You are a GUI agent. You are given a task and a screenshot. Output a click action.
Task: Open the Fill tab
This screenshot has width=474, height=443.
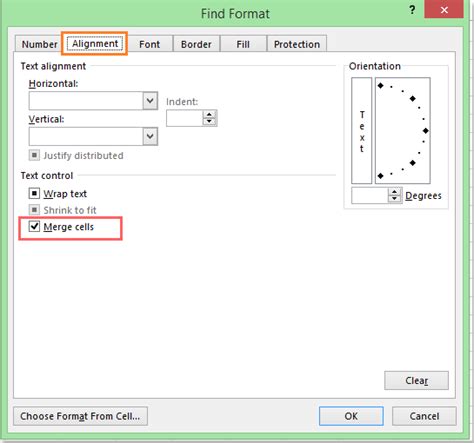tap(243, 44)
